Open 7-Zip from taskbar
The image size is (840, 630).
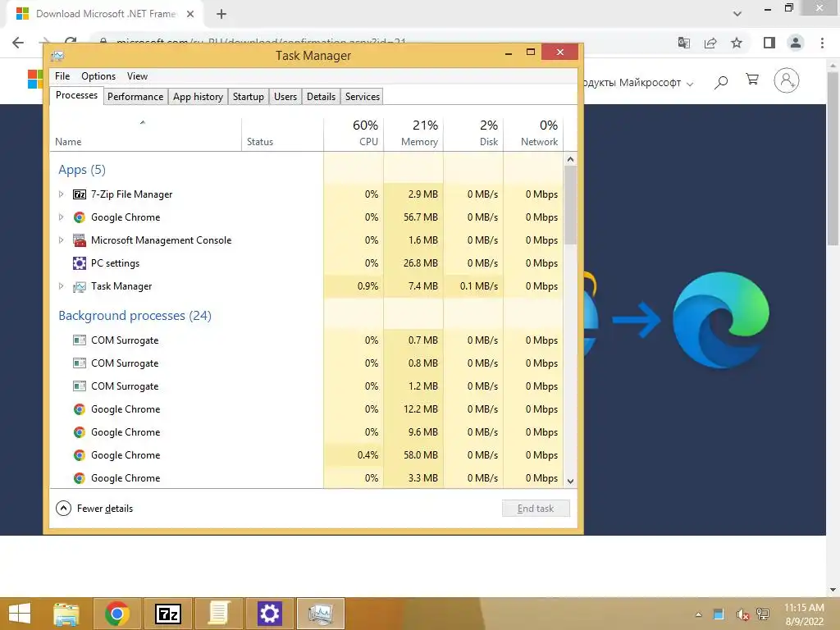click(x=167, y=614)
